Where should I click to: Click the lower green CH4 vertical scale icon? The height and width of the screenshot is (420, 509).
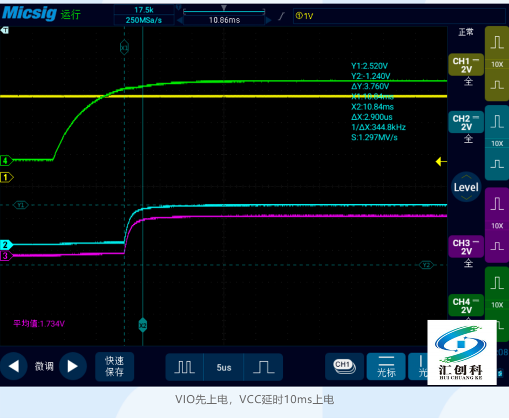pos(497,325)
